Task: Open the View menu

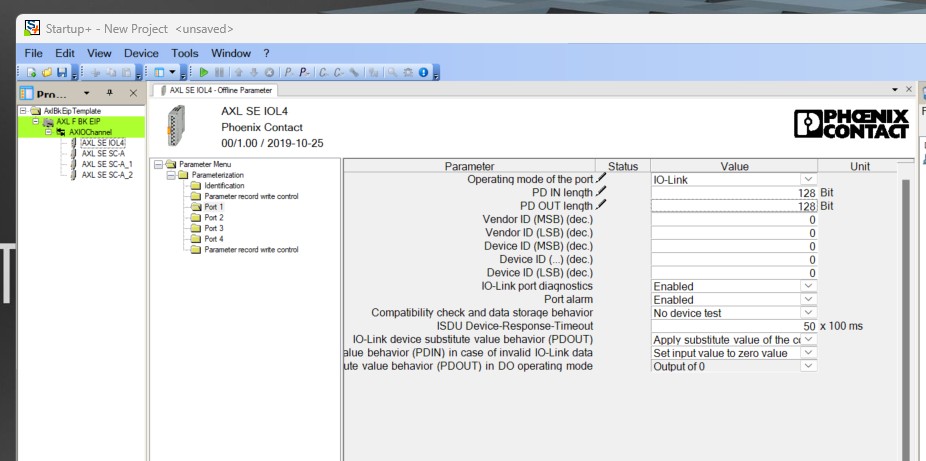Action: pos(99,53)
